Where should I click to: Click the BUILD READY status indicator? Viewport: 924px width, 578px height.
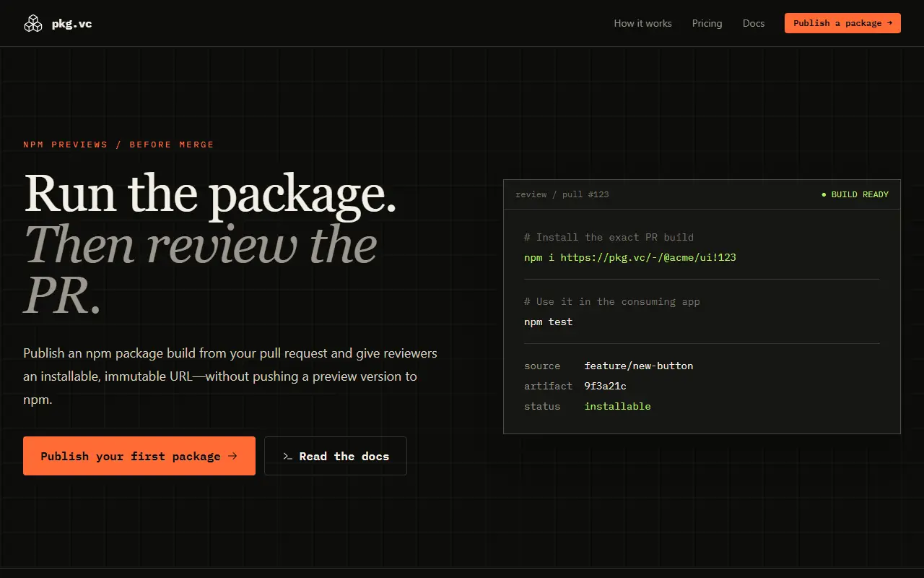pos(855,194)
